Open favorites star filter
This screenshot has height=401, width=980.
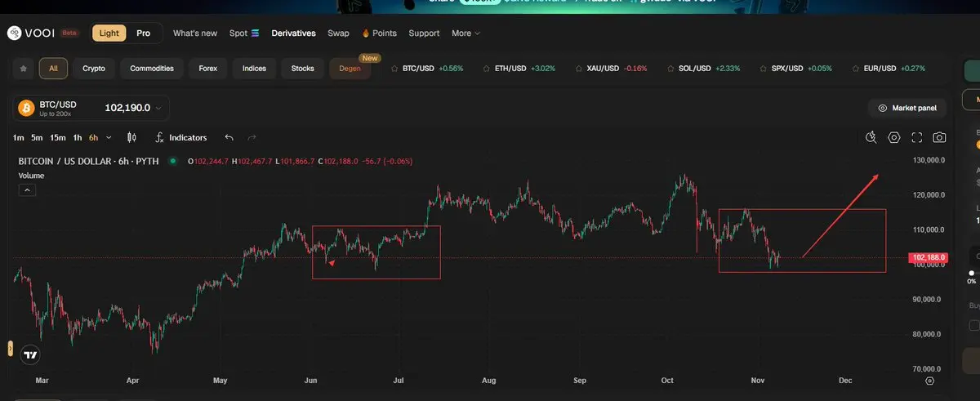tap(24, 69)
